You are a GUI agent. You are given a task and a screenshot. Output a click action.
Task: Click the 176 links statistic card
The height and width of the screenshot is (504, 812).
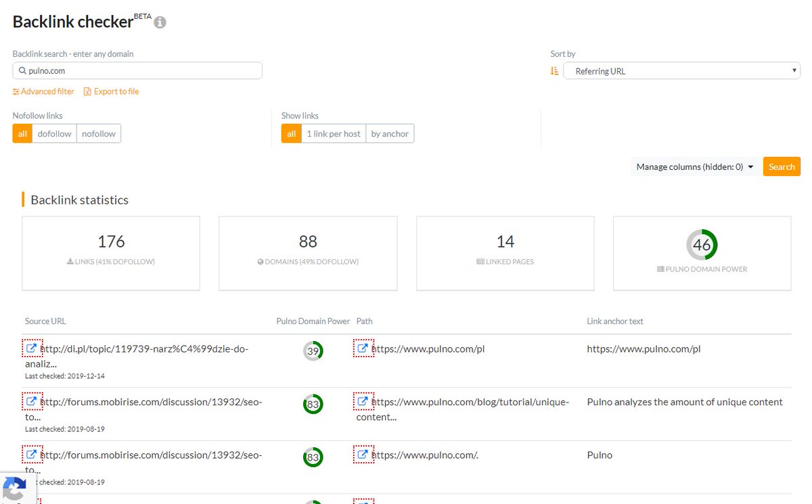pos(111,253)
